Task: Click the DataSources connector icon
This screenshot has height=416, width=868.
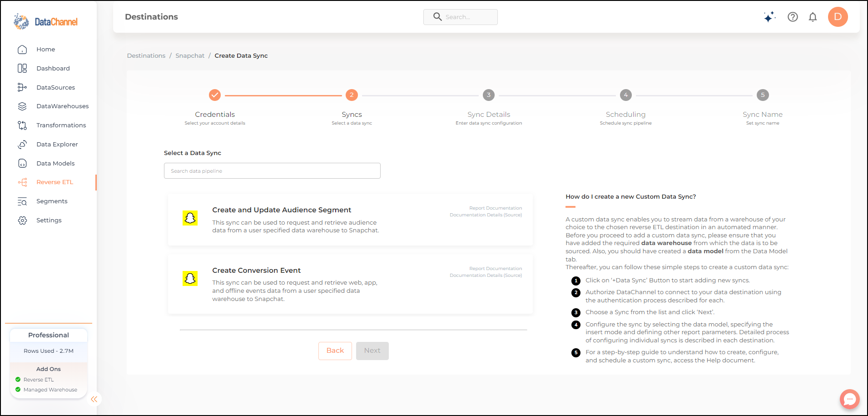Action: point(22,87)
